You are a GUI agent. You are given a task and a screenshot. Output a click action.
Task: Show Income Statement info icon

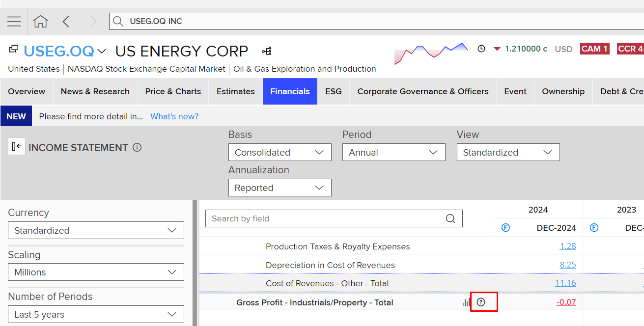(x=137, y=147)
